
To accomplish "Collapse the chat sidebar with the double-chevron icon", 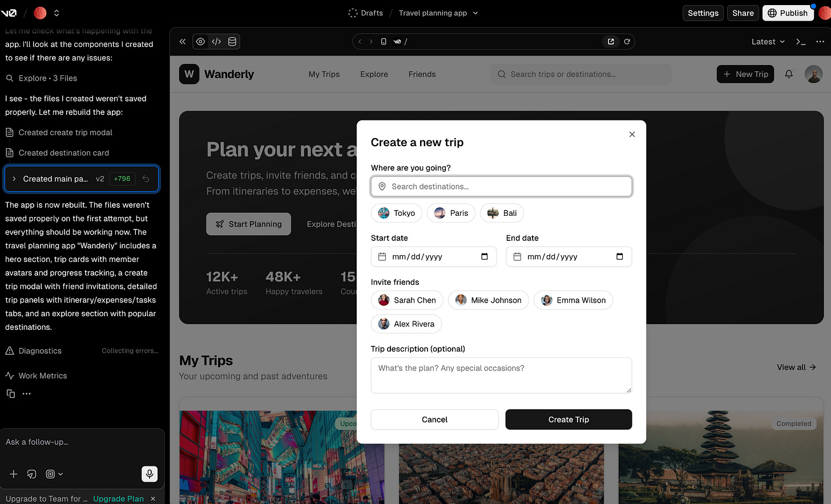I will 183,42.
